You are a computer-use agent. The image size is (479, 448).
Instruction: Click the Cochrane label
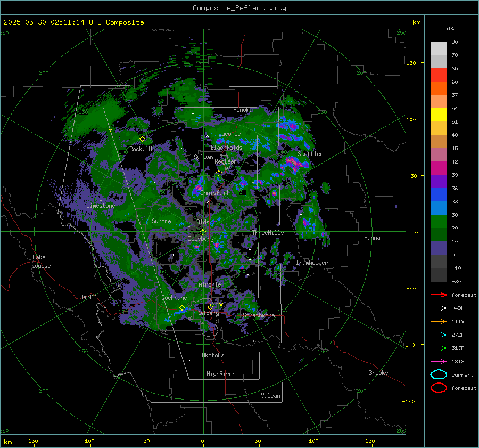tap(174, 298)
